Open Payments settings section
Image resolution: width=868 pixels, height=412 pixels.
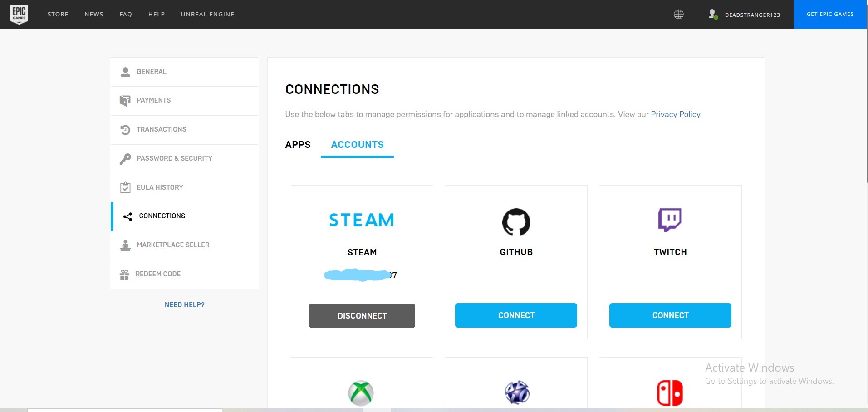click(x=184, y=101)
